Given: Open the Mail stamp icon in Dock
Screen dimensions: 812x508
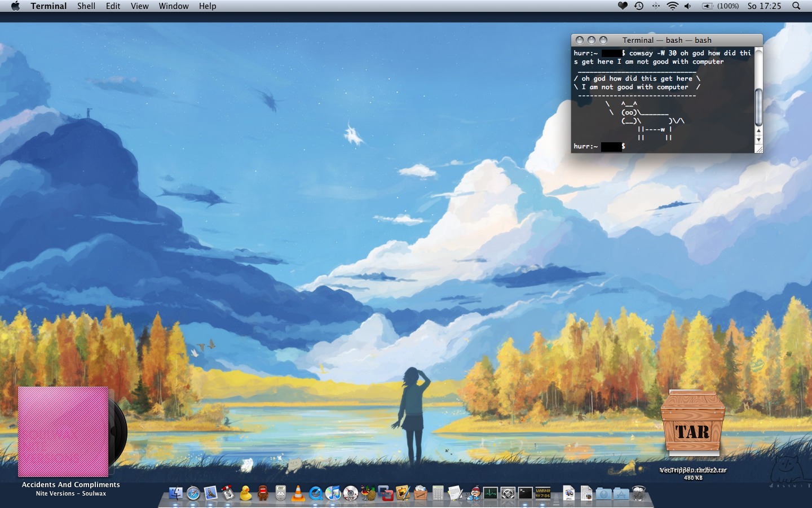Looking at the screenshot, I should pyautogui.click(x=211, y=493).
